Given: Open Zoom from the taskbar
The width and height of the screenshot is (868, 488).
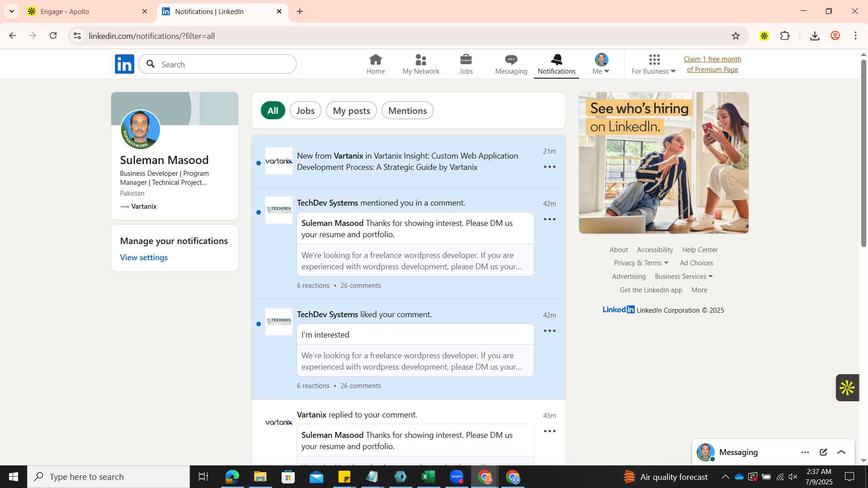Looking at the screenshot, I should (457, 477).
